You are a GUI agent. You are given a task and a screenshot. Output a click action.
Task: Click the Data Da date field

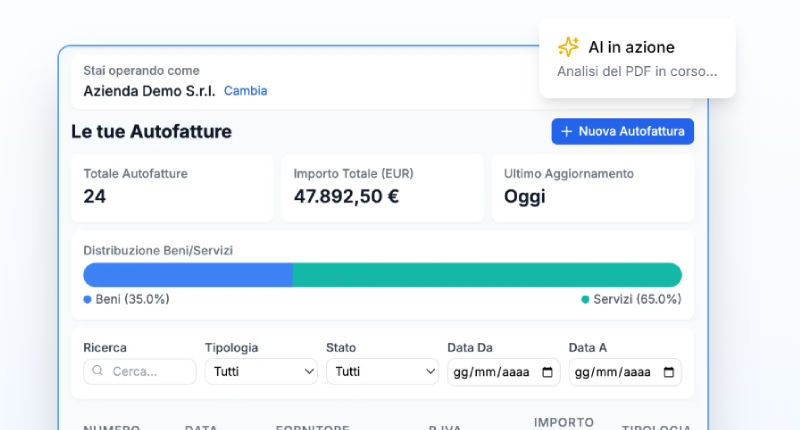pos(495,372)
